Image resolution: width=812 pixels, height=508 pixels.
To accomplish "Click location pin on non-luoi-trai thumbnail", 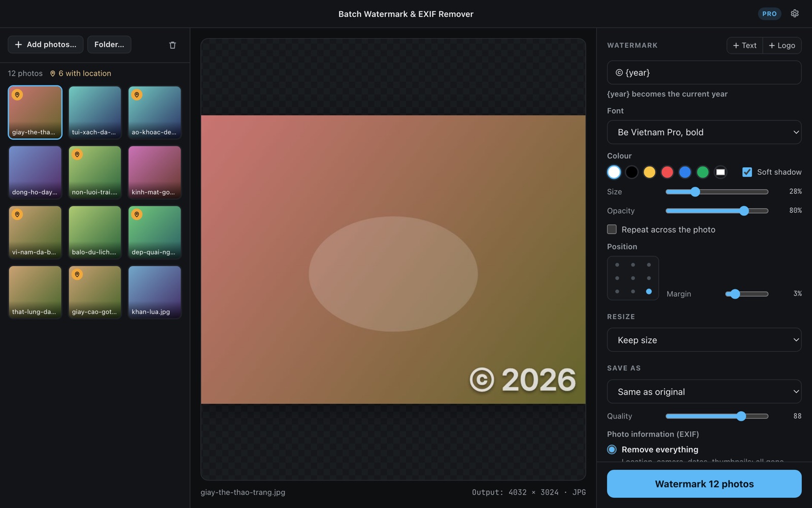I will pos(77,154).
